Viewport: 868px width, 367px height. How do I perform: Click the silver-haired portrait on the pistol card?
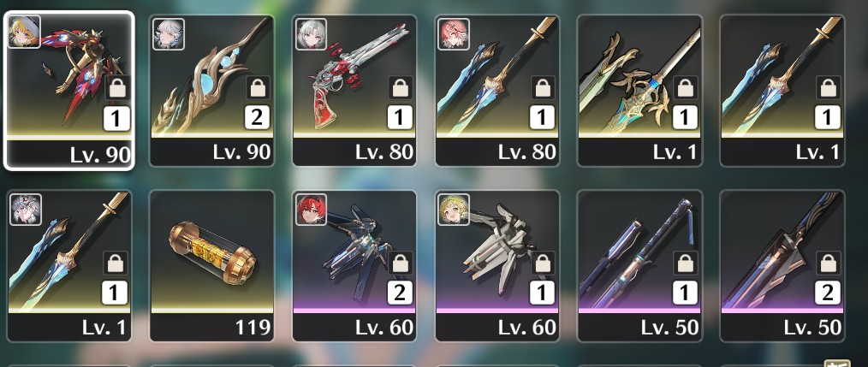point(311,34)
